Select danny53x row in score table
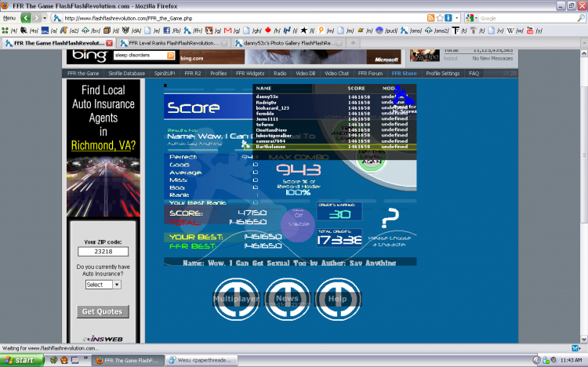The height and width of the screenshot is (367, 588). [x=335, y=96]
